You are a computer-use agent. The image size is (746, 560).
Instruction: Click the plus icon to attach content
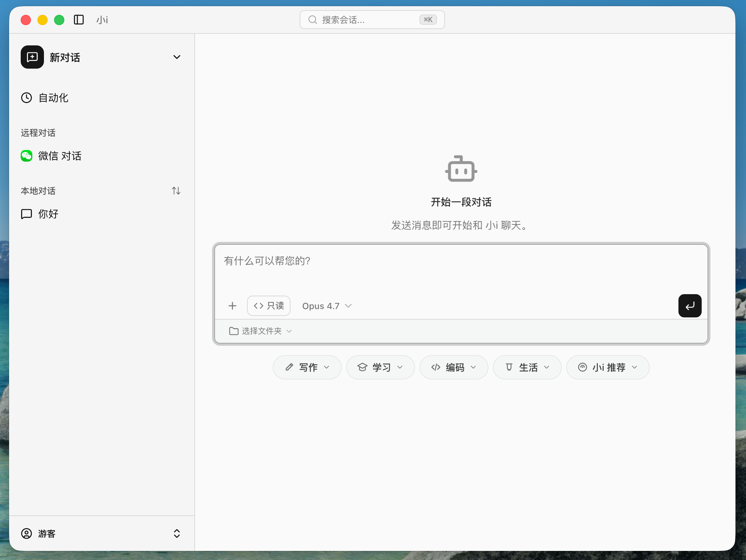point(232,306)
